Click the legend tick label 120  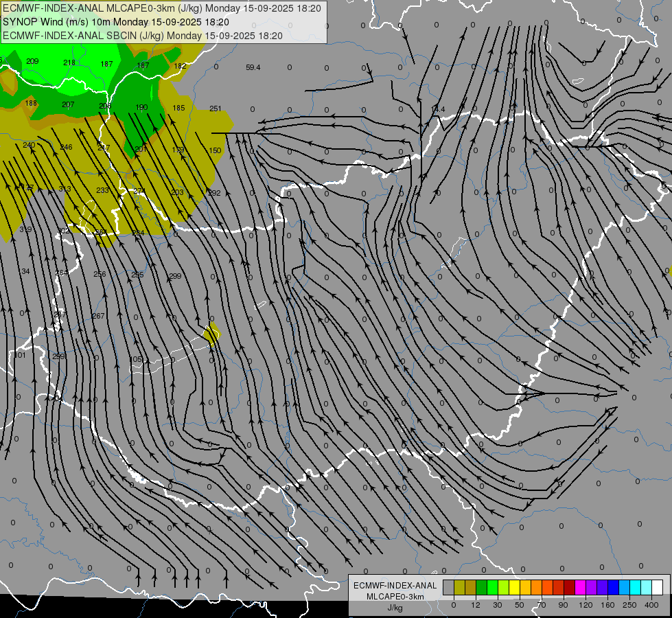[586, 605]
